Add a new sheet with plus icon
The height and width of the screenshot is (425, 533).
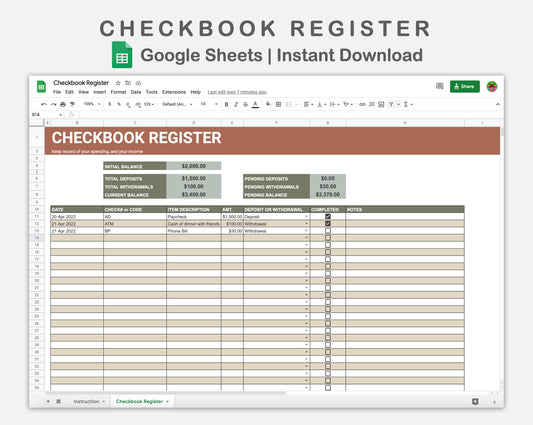click(x=48, y=402)
